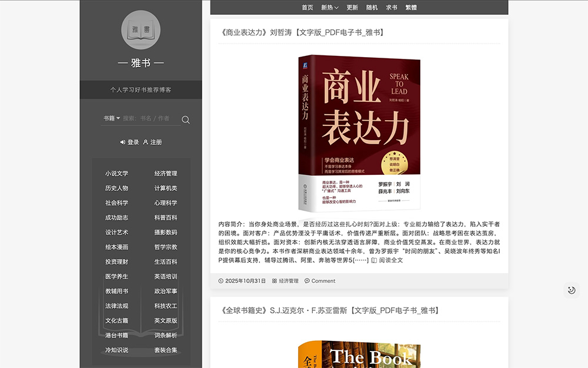This screenshot has height=368, width=588.
Task: Toggle the floating dark-mode icon on the right
Action: coord(571,290)
